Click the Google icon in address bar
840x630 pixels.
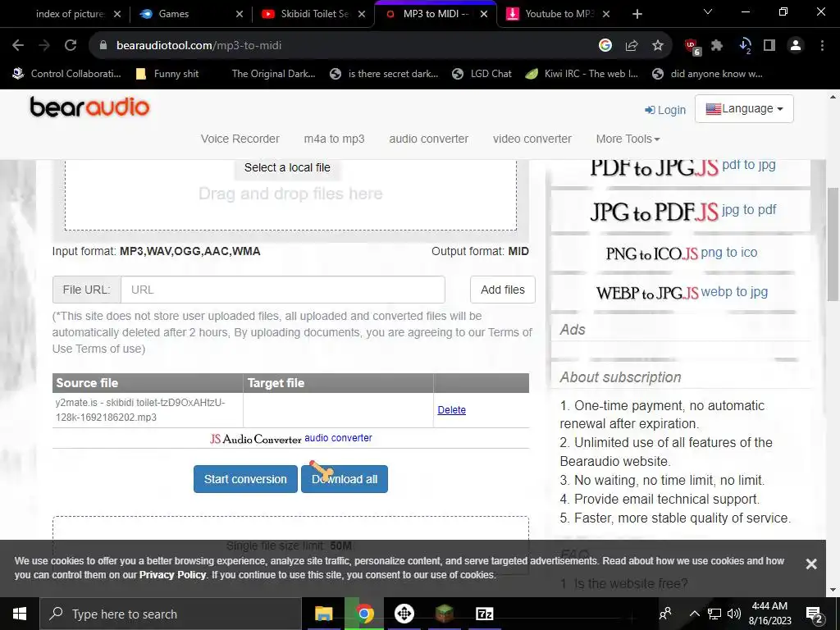coord(605,46)
